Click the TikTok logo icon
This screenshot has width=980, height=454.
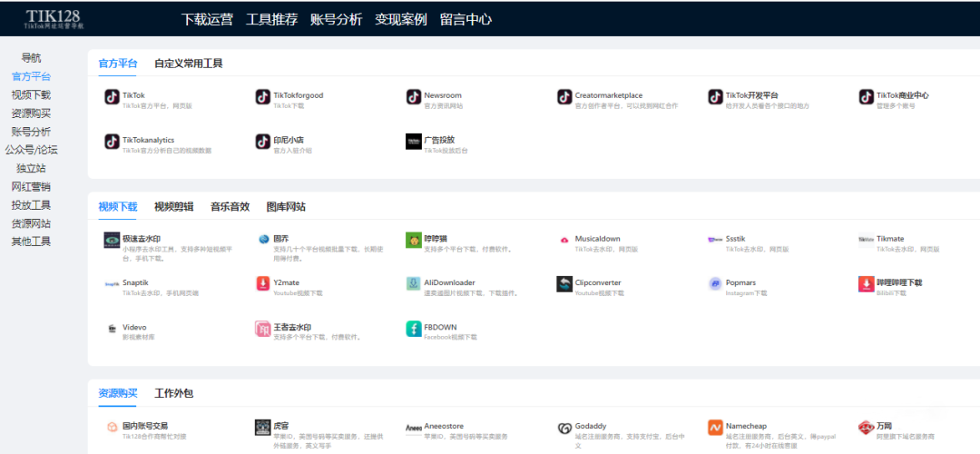click(112, 97)
